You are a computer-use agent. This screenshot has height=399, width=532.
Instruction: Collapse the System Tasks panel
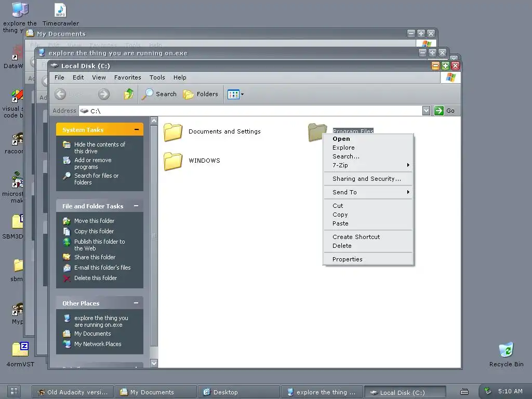137,129
